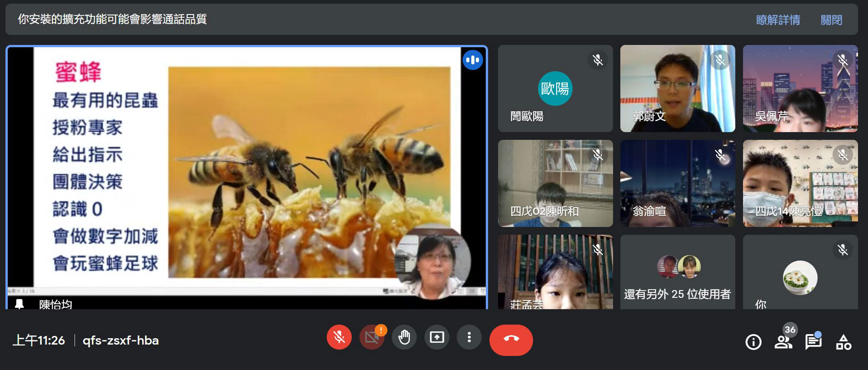Click the muted mic icon on 吳佩芹 tile

(843, 60)
